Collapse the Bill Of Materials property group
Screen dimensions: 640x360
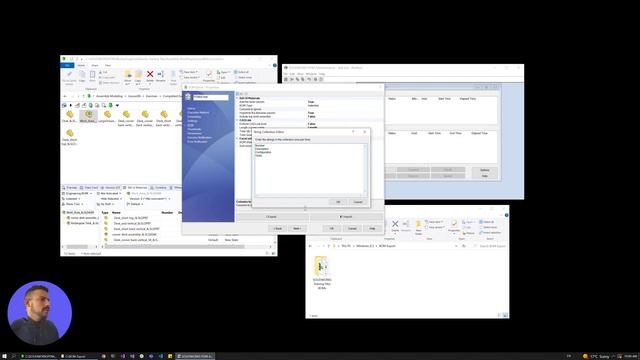[x=237, y=98]
